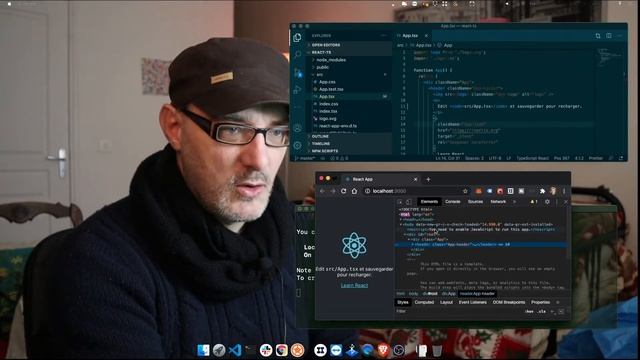
Task: Open the Styles tab in DevTools
Action: tap(402, 302)
